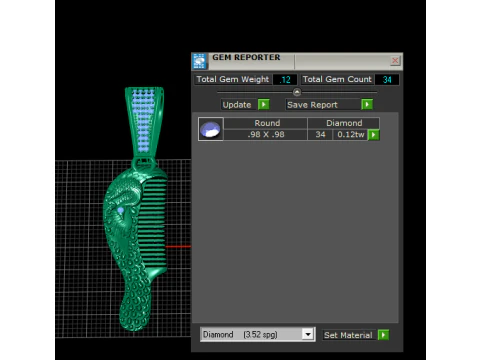Click the Total Gem Weight value .12
The image size is (480, 360).
tap(285, 80)
